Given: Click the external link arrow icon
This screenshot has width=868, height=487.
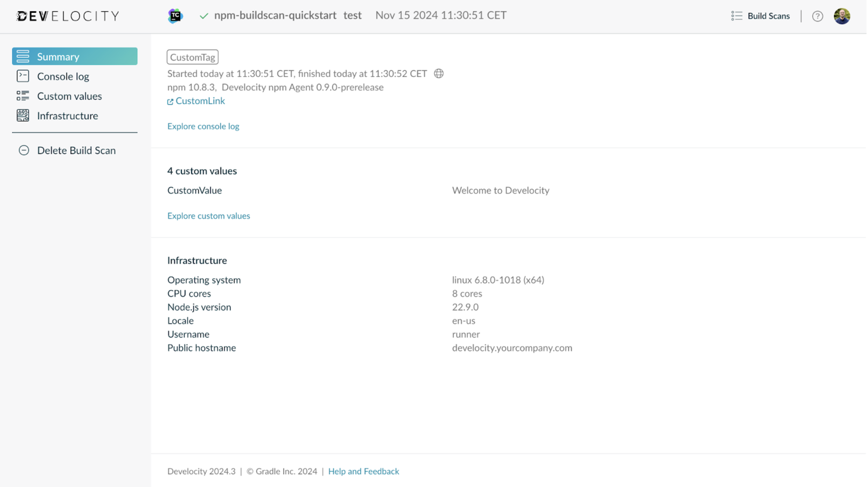Looking at the screenshot, I should pyautogui.click(x=170, y=102).
